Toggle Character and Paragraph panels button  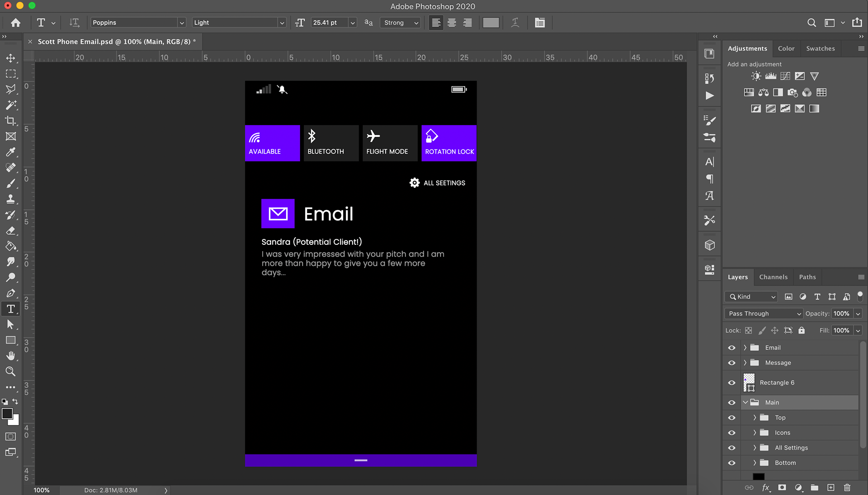pos(539,23)
